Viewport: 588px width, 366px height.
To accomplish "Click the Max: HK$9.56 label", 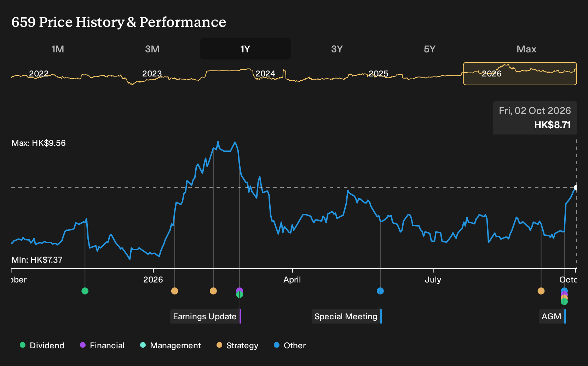I will click(39, 143).
